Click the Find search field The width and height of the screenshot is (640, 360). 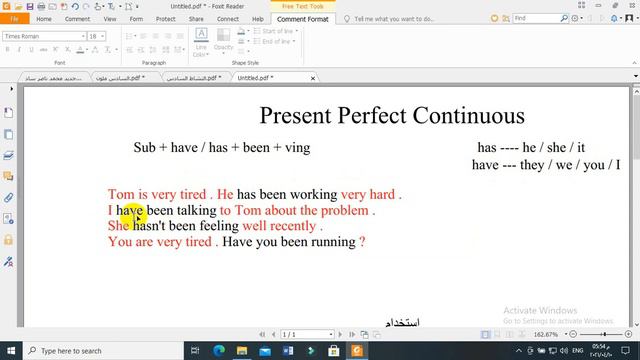click(536, 18)
